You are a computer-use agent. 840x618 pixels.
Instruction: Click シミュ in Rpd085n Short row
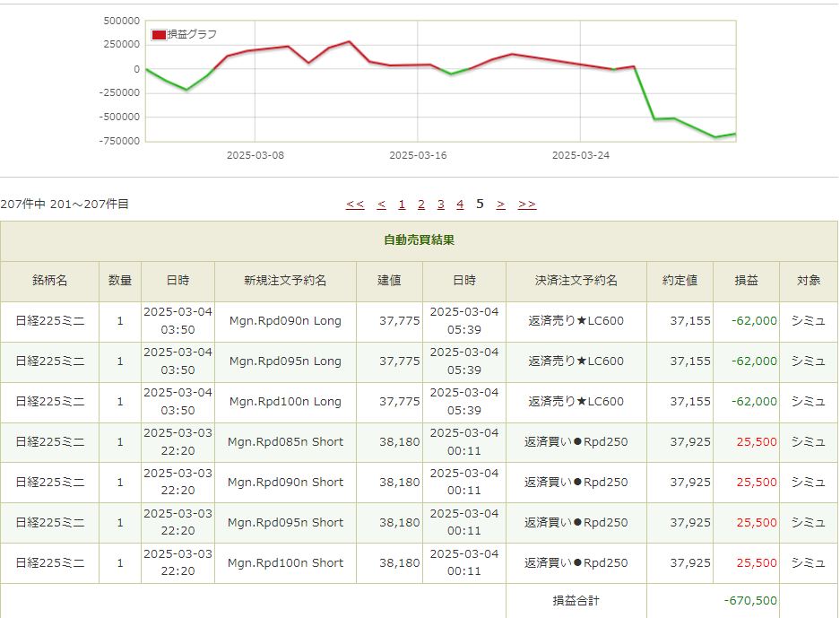(808, 442)
